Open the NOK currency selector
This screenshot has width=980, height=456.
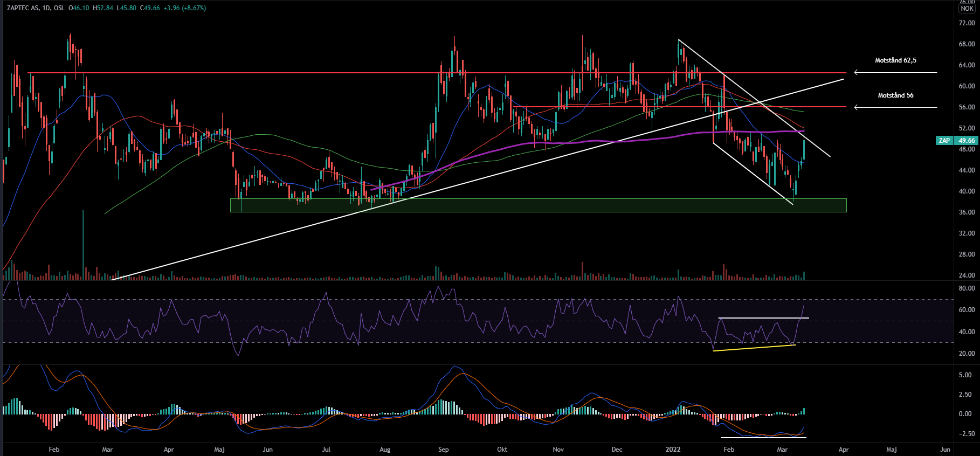point(967,9)
